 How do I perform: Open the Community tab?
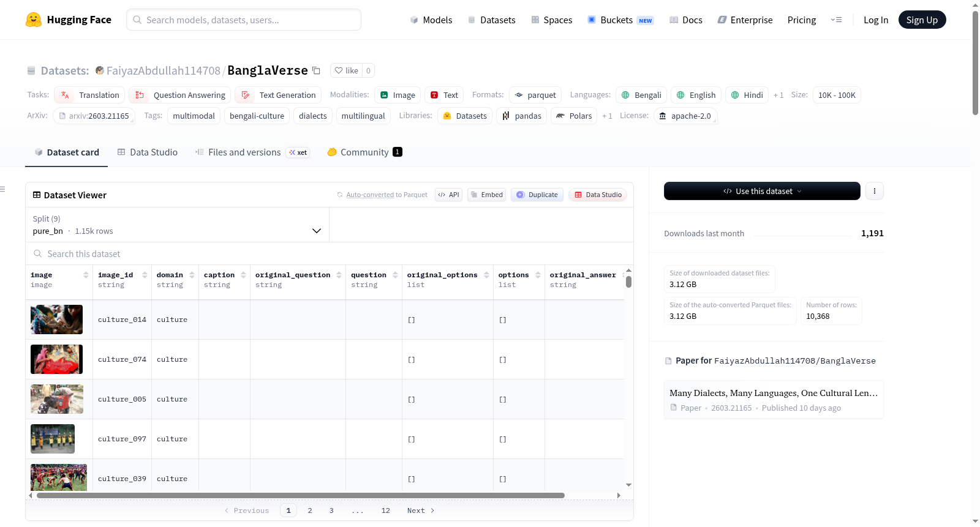364,152
